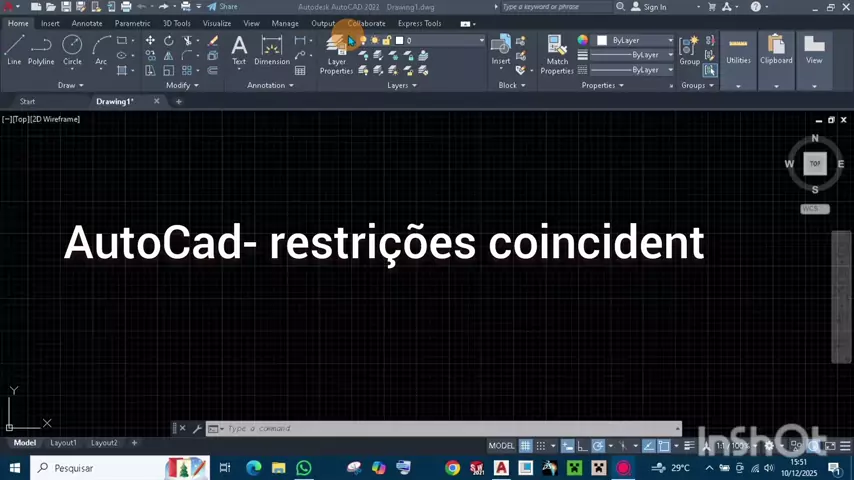The height and width of the screenshot is (480, 854).
Task: Choose the multiline Text tool
Action: point(239,51)
